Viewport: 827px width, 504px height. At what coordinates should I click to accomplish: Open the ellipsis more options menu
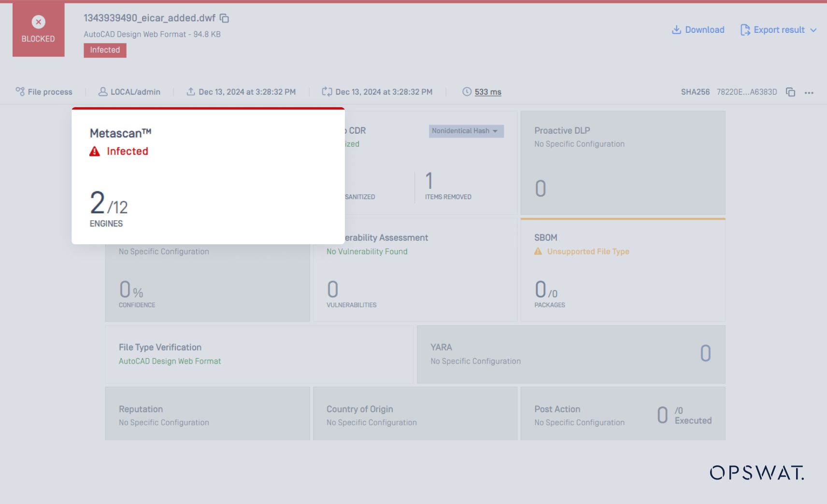810,93
